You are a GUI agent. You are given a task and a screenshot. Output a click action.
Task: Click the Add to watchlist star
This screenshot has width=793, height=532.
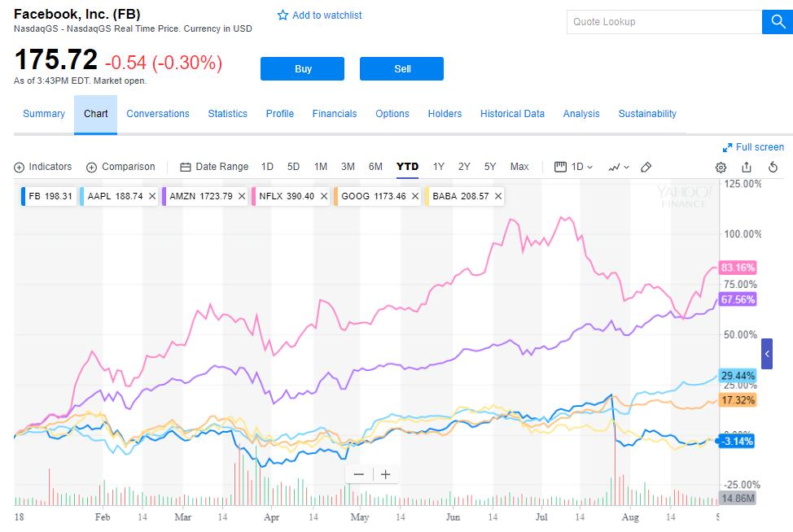pos(283,15)
